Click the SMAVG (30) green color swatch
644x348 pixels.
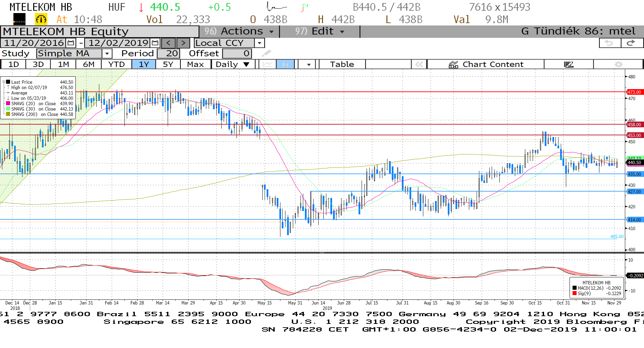(x=8, y=109)
